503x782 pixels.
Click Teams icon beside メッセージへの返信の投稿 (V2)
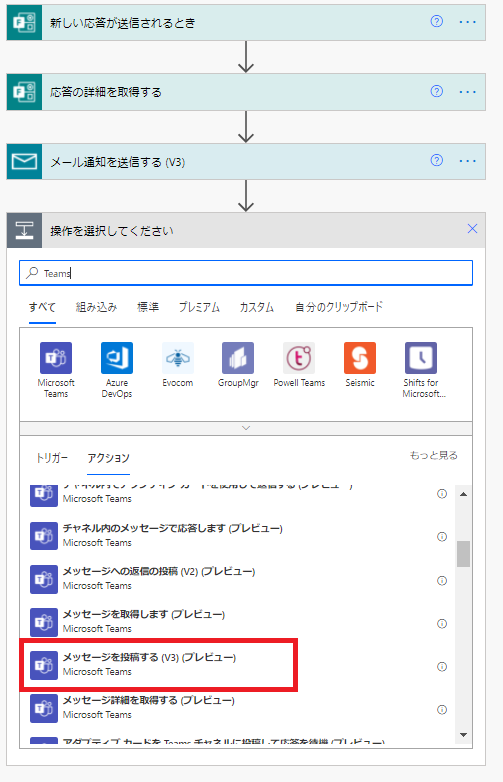point(44,580)
